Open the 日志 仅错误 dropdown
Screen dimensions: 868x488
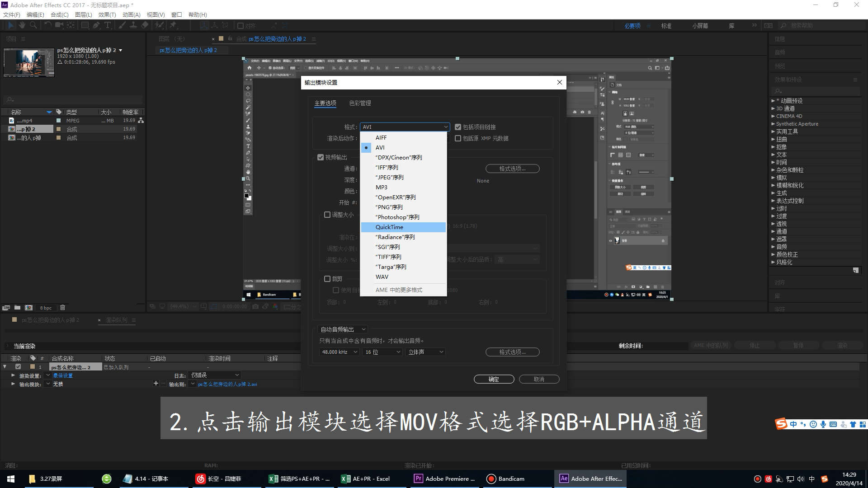[x=215, y=375]
